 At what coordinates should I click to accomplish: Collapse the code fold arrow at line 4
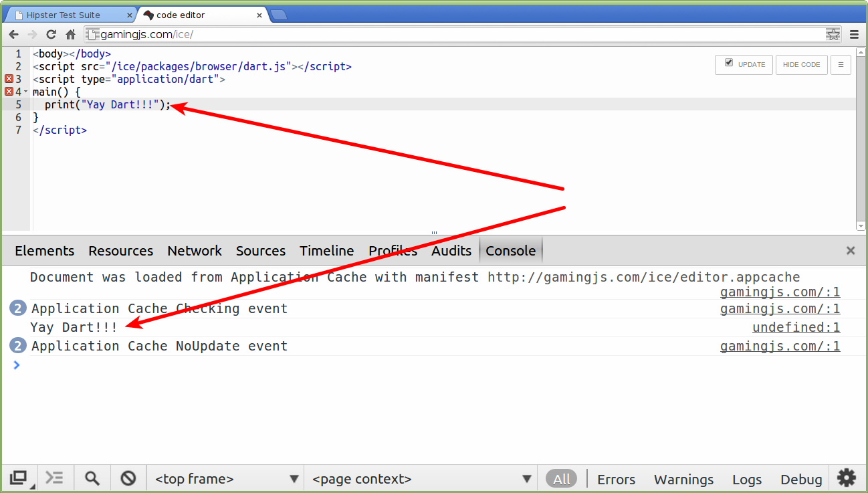tap(25, 92)
